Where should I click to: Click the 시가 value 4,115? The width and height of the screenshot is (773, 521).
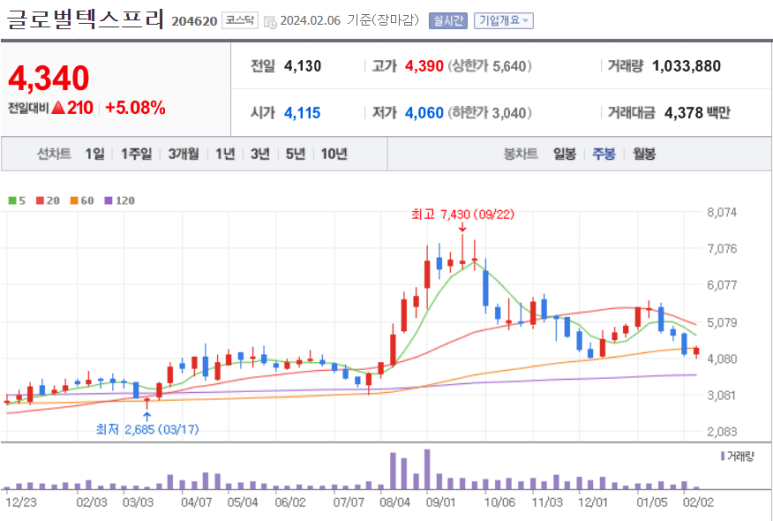[302, 113]
